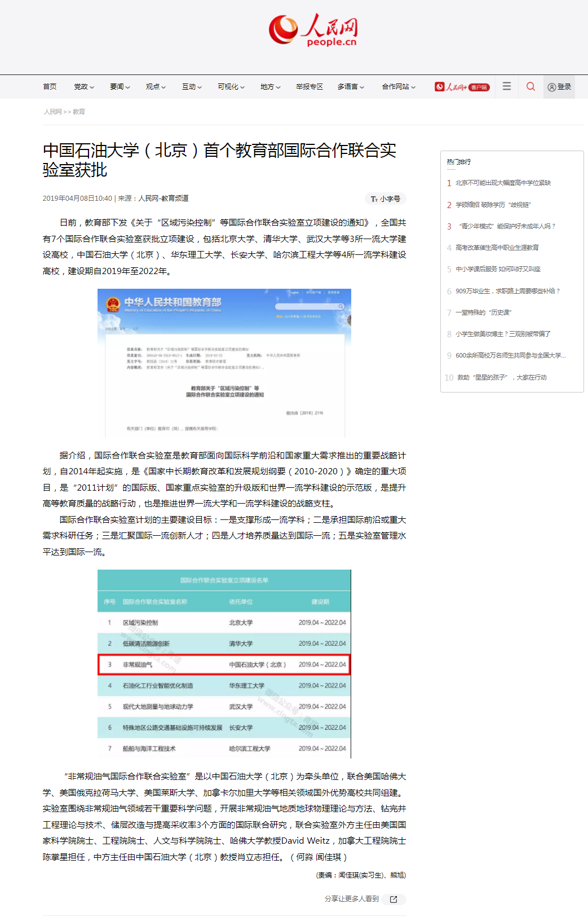The image size is (588, 917).
Task: Click the 登录 login button
Action: click(x=559, y=87)
